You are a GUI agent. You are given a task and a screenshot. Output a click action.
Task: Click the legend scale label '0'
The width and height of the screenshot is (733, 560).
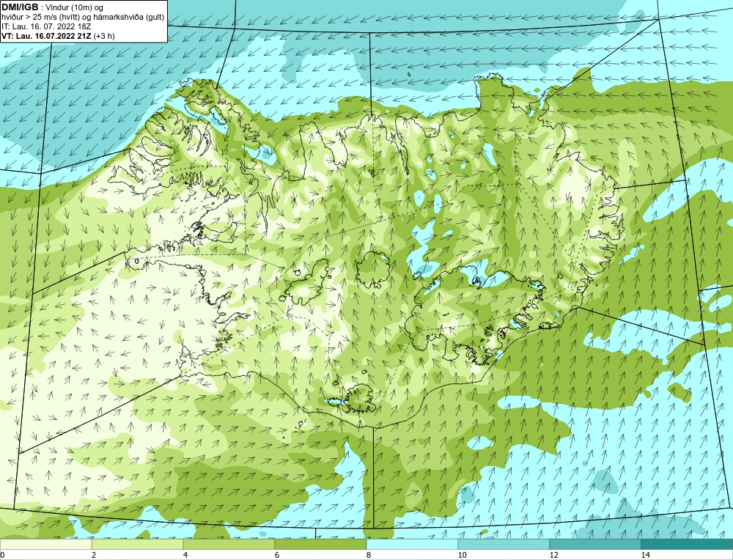2,555
